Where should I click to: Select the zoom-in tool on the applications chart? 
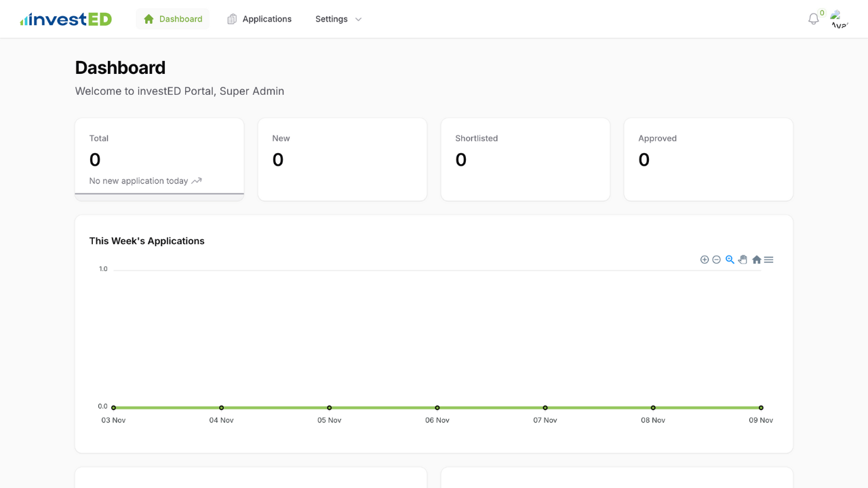pyautogui.click(x=704, y=260)
